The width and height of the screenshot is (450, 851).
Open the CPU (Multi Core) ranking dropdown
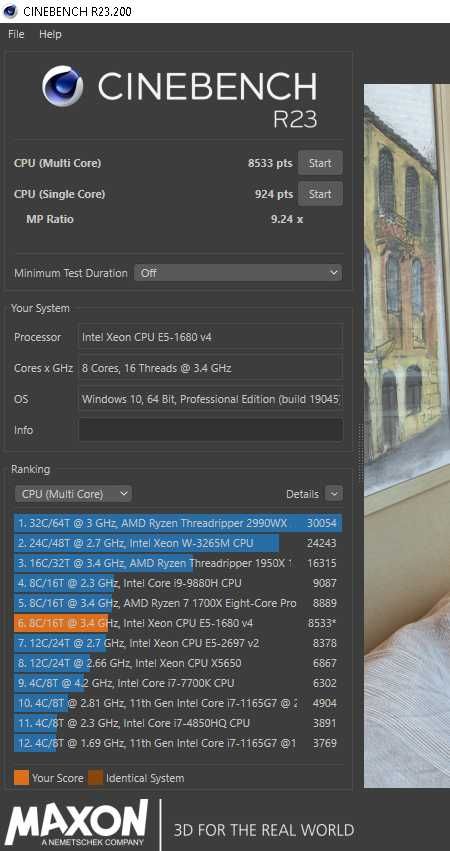(73, 494)
